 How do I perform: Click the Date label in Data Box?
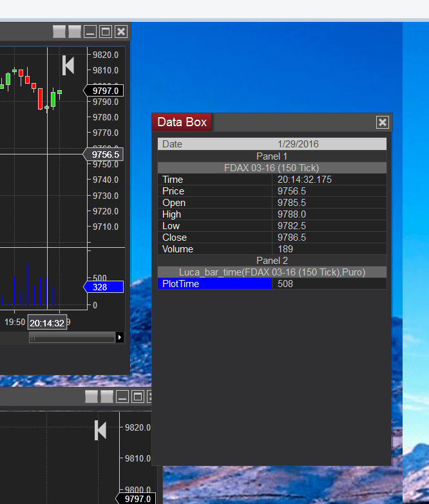coord(172,144)
